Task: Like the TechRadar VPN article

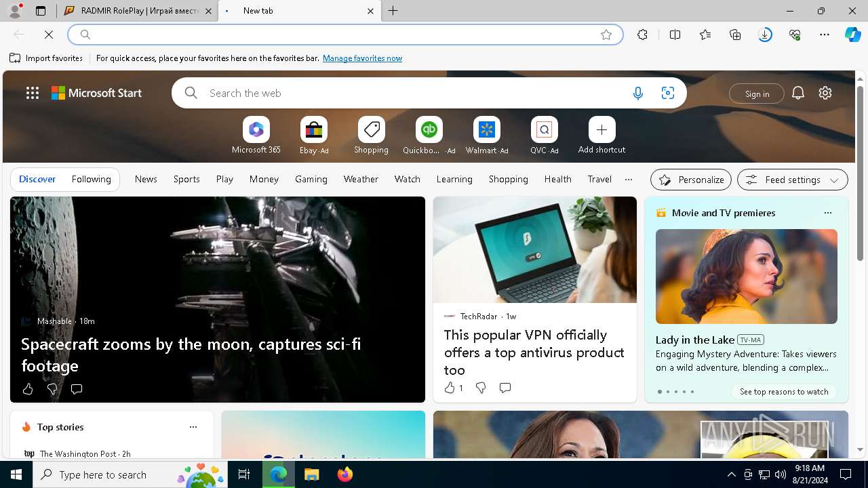Action: click(x=453, y=388)
